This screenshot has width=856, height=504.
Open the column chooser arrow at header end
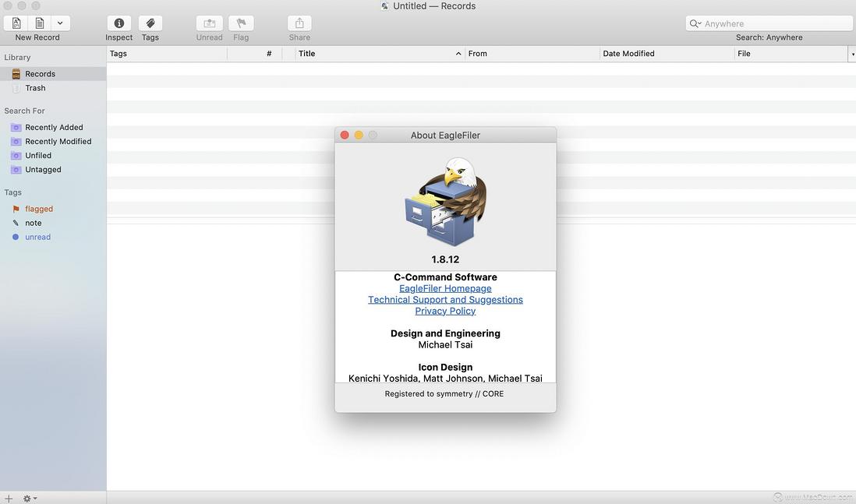pos(852,54)
